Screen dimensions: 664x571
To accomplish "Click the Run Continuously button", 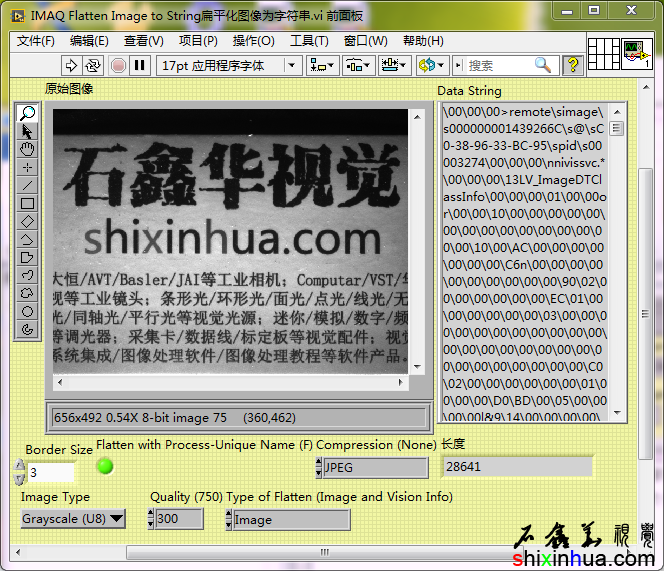I will tap(93, 66).
